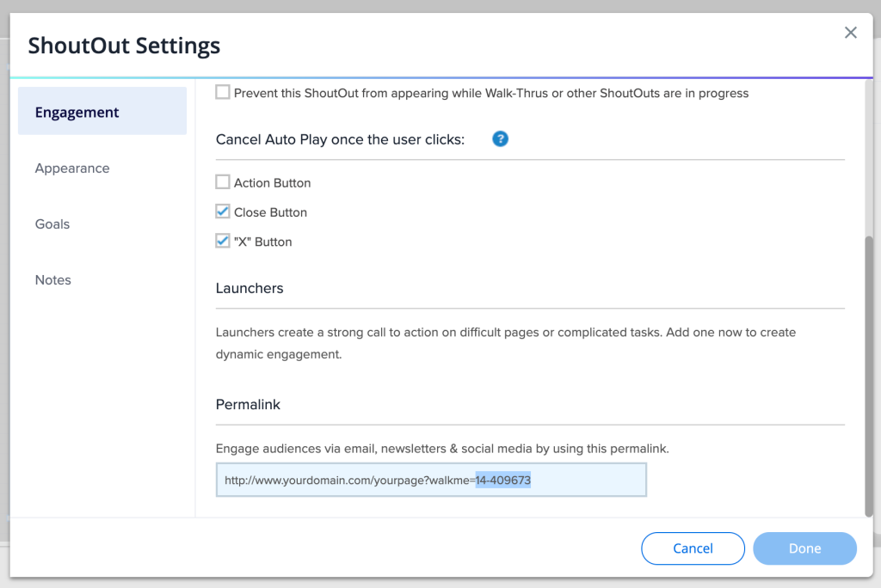
Task: Click the ShoutOut Settings dialog title
Action: pyautogui.click(x=124, y=46)
